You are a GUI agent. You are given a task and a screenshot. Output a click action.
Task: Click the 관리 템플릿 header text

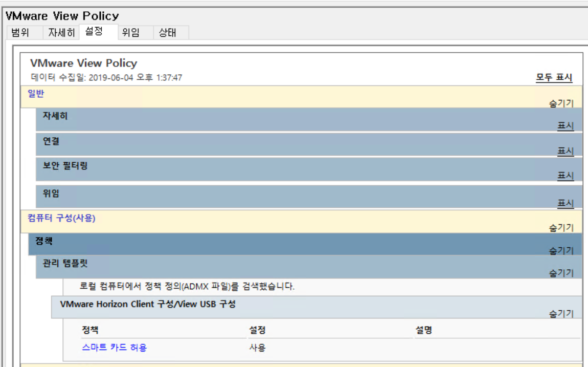[65, 263]
